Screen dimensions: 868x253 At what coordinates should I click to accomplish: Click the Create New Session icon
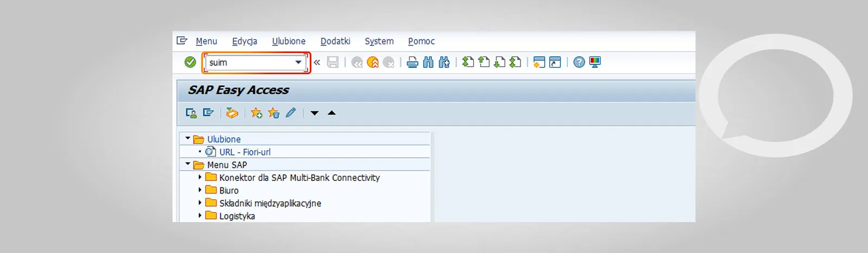(539, 63)
